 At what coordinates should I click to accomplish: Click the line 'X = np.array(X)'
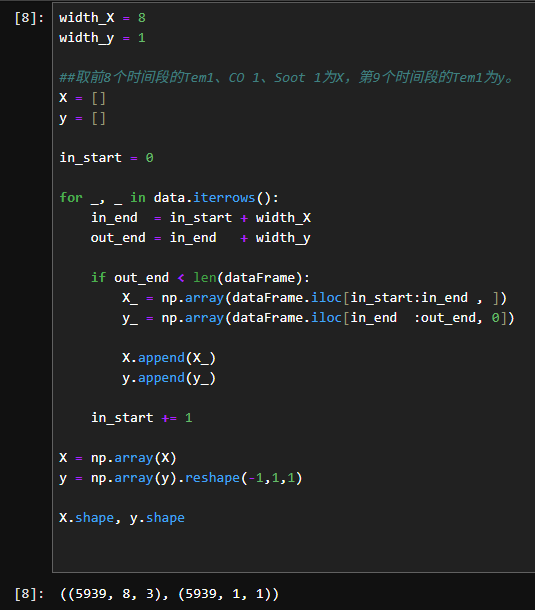click(118, 458)
